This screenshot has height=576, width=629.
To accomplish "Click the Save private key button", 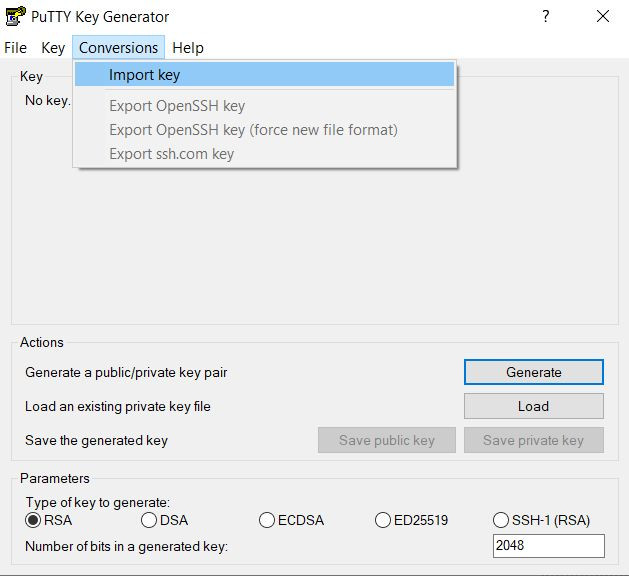I will click(x=534, y=440).
